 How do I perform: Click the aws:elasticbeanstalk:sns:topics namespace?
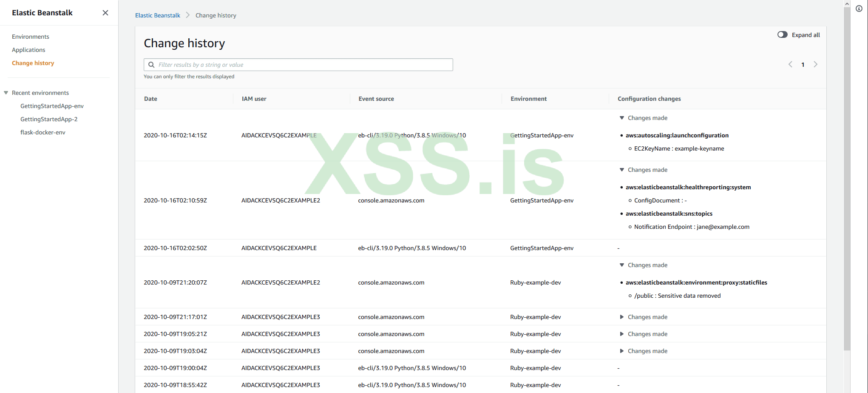pyautogui.click(x=669, y=214)
